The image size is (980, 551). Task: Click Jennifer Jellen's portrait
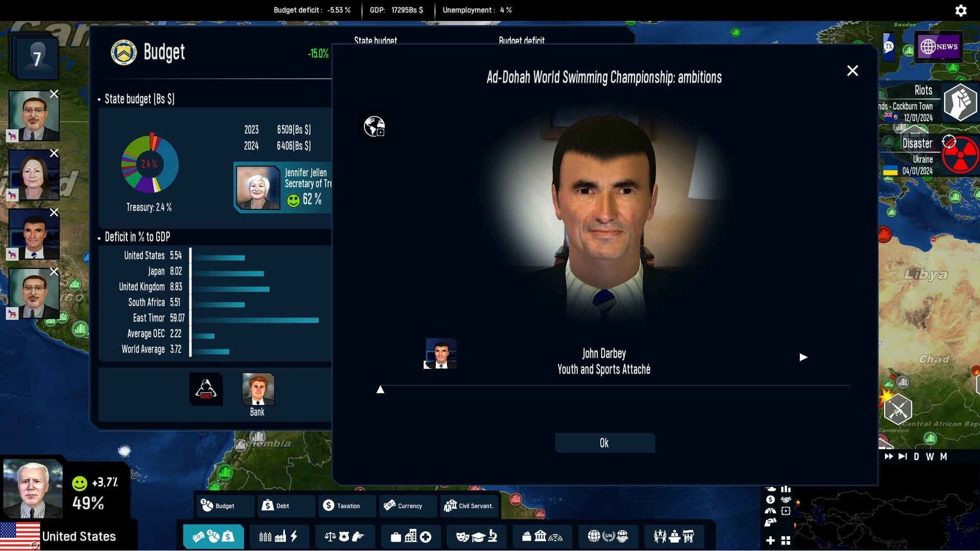tap(259, 187)
